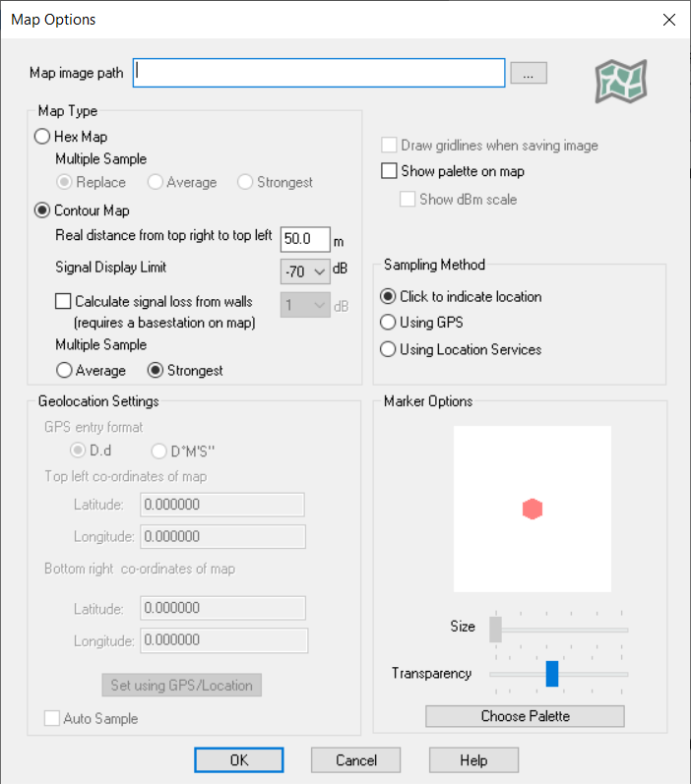Click the white marker preview area
This screenshot has width=691, height=784.
[x=533, y=509]
